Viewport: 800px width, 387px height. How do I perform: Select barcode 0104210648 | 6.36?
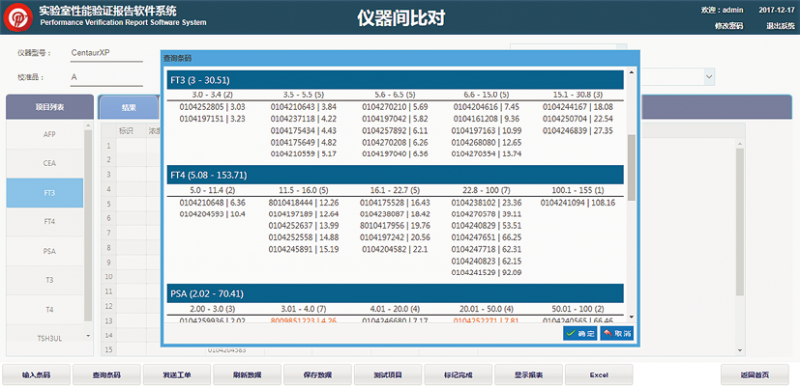212,202
